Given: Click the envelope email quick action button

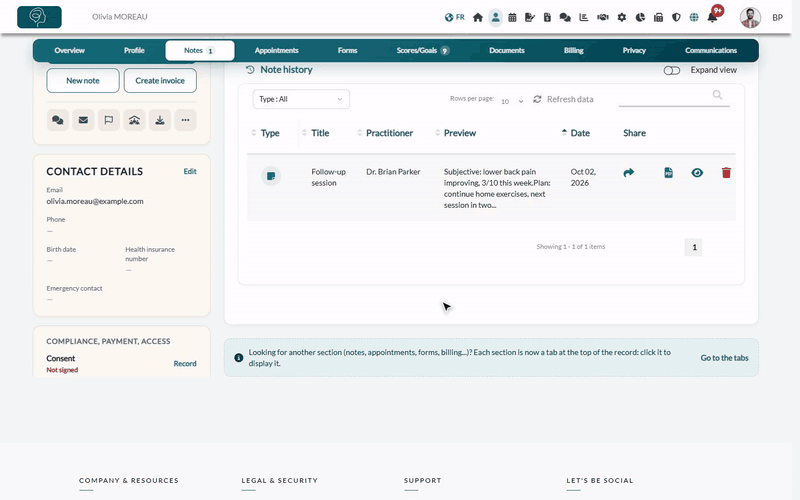Looking at the screenshot, I should pos(83,120).
